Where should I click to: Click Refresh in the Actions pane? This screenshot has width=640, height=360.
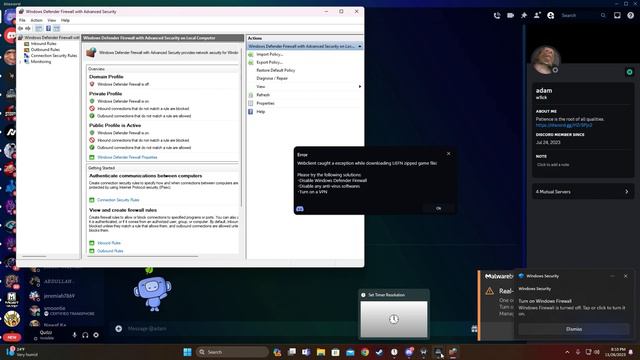pyautogui.click(x=263, y=95)
